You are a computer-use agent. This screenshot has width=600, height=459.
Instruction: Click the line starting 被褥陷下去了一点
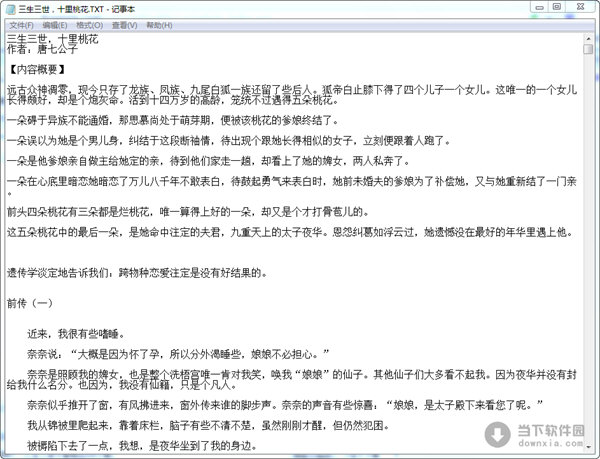[142, 445]
